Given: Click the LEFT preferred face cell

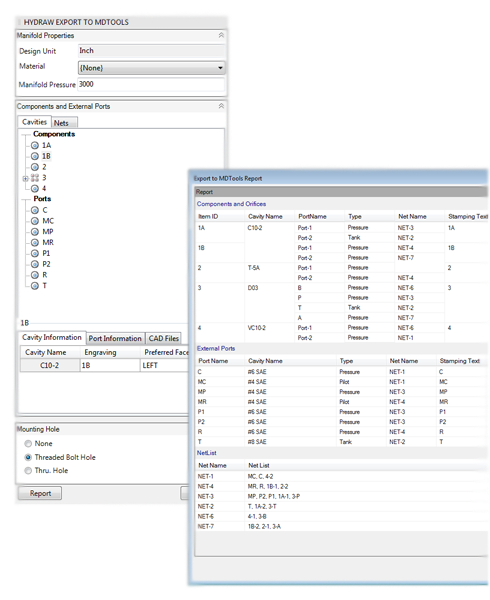Looking at the screenshot, I should click(164, 365).
